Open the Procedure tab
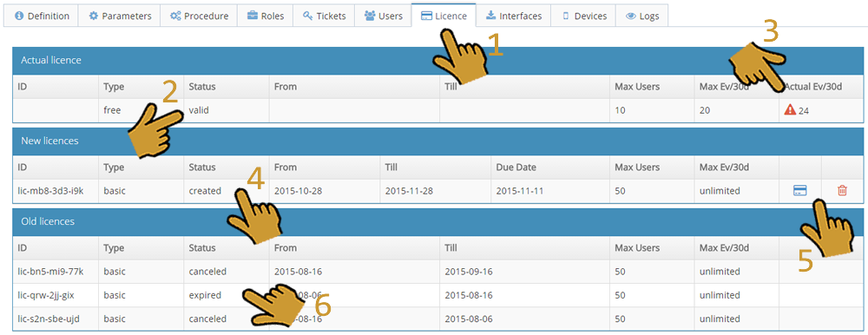Viewport: 868px width, 335px height. pyautogui.click(x=199, y=16)
